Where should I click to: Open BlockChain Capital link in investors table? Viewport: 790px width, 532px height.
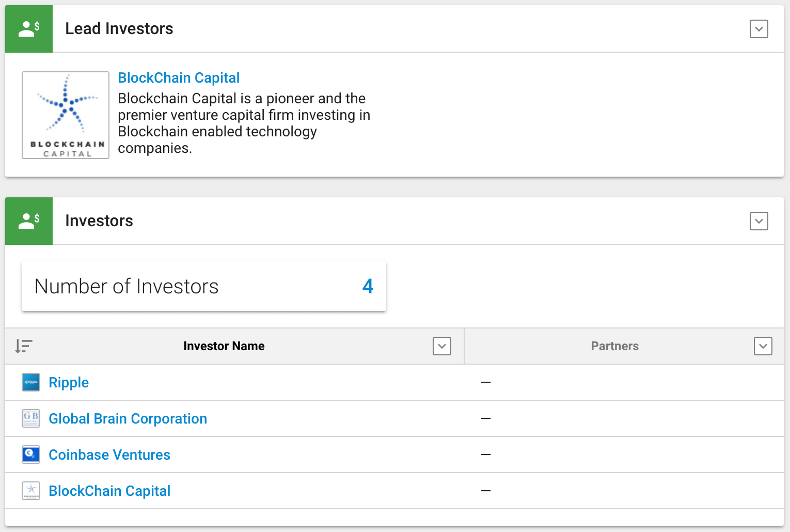109,491
